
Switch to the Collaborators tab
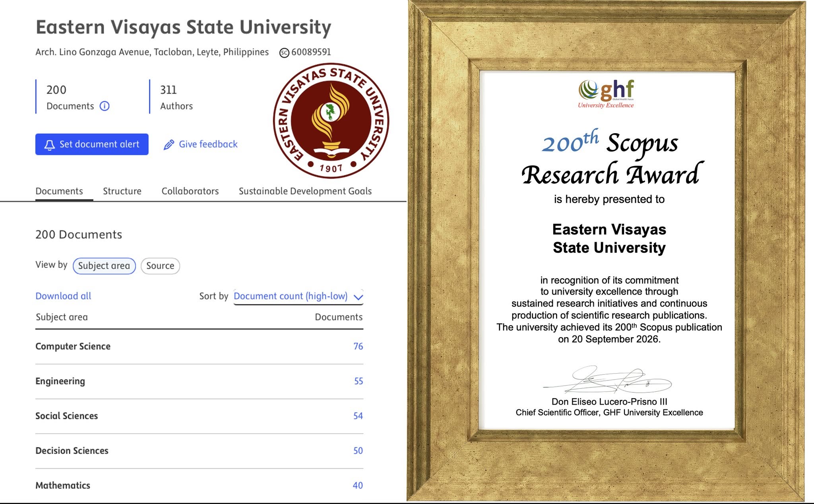coord(190,191)
